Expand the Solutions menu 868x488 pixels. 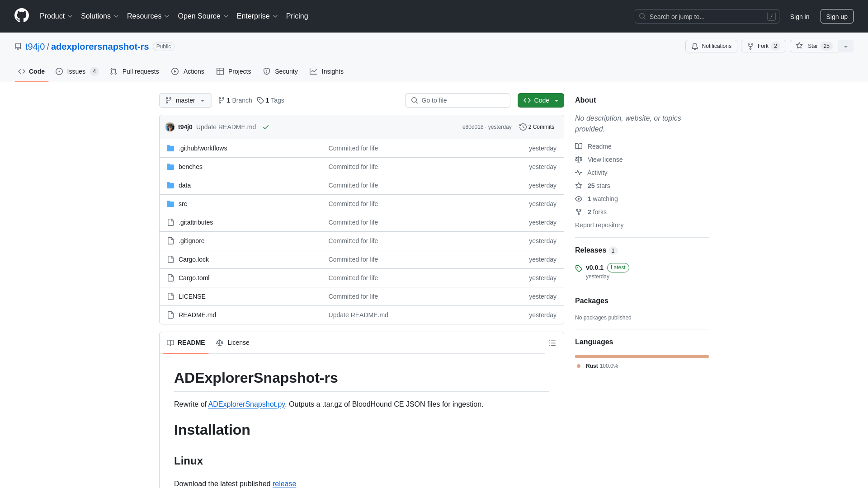100,16
